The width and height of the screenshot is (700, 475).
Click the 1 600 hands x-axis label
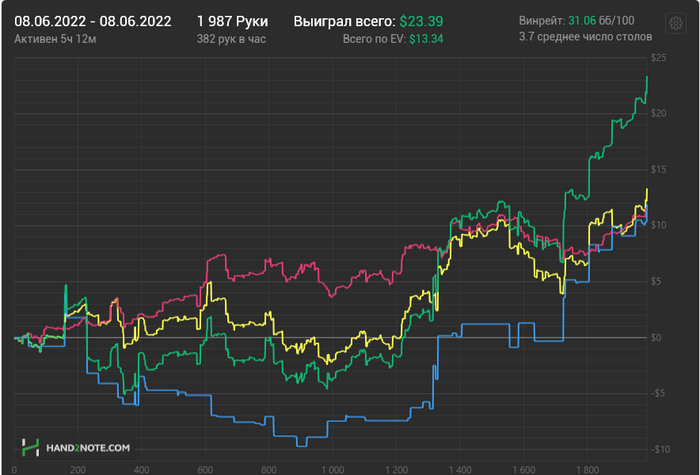[x=524, y=470]
